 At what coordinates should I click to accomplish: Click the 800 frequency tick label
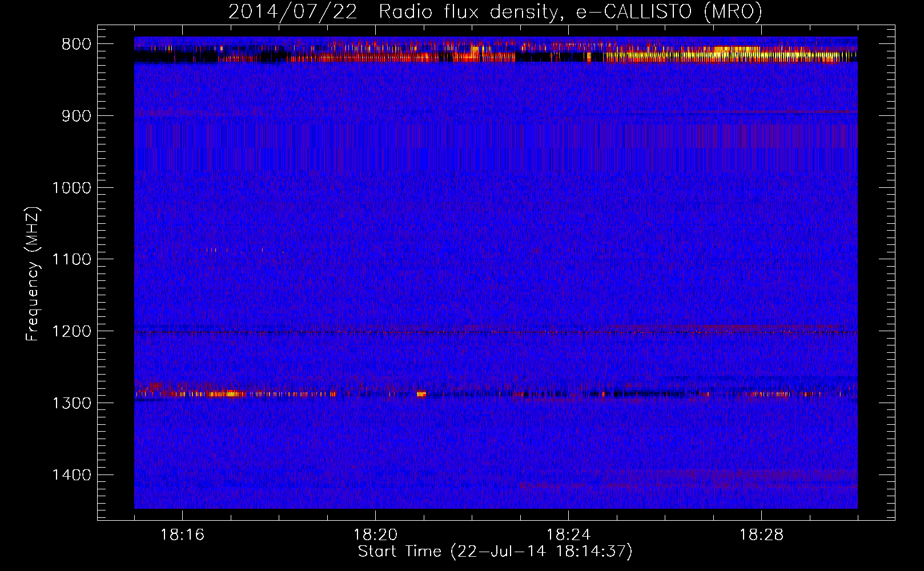(76, 45)
